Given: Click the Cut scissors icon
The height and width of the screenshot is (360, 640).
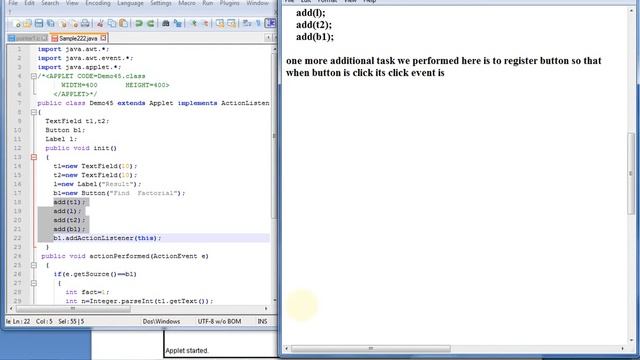Looking at the screenshot, I should pyautogui.click(x=100, y=24).
